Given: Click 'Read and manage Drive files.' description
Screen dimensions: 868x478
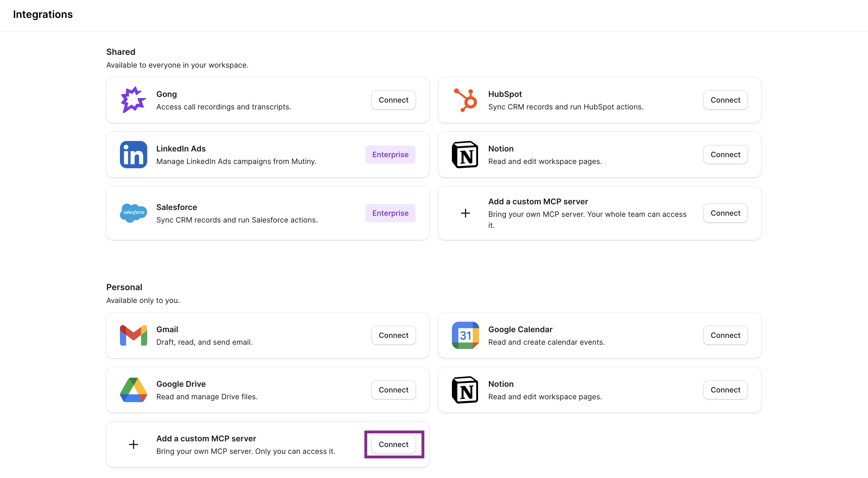Looking at the screenshot, I should pos(207,397).
